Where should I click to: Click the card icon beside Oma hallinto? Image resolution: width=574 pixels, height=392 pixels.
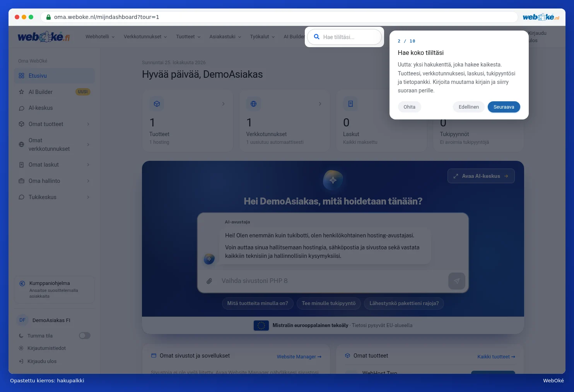(x=21, y=181)
